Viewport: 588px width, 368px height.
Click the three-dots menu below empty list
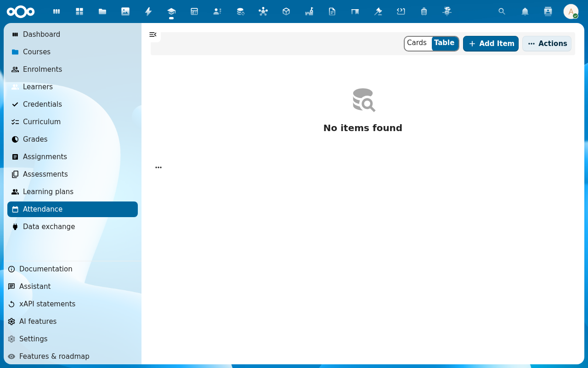tap(158, 167)
